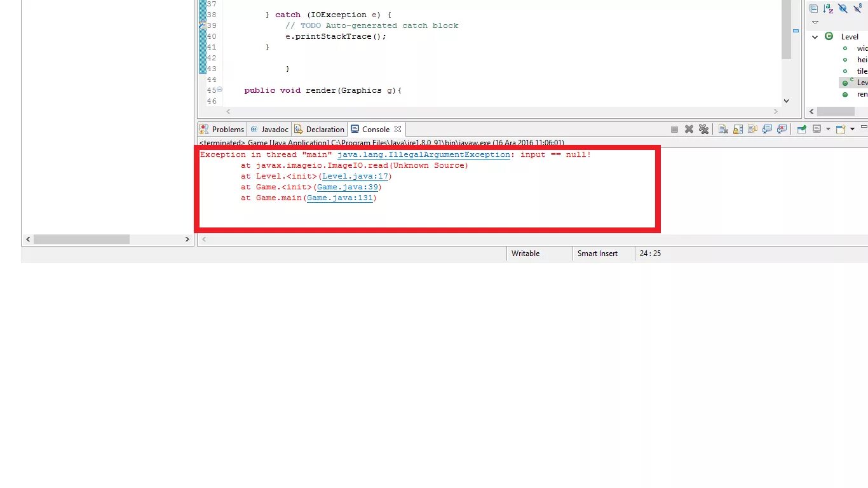Close the Console tab
This screenshot has height=488, width=868.
[x=398, y=129]
